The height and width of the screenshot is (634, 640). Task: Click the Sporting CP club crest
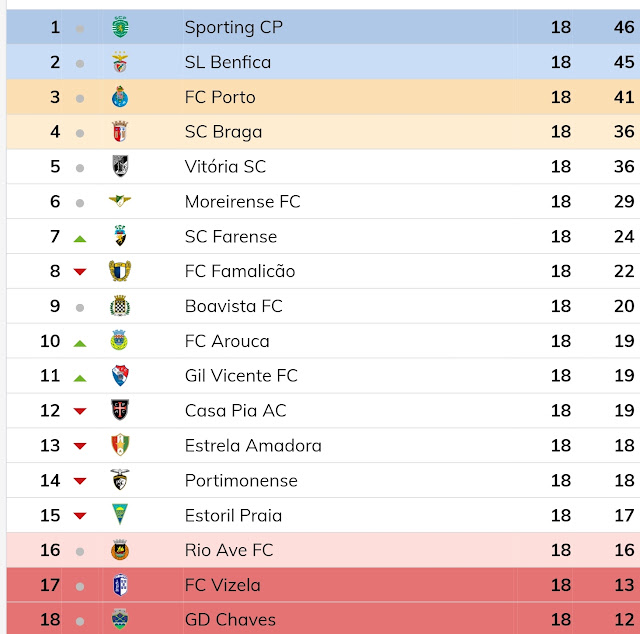click(120, 28)
